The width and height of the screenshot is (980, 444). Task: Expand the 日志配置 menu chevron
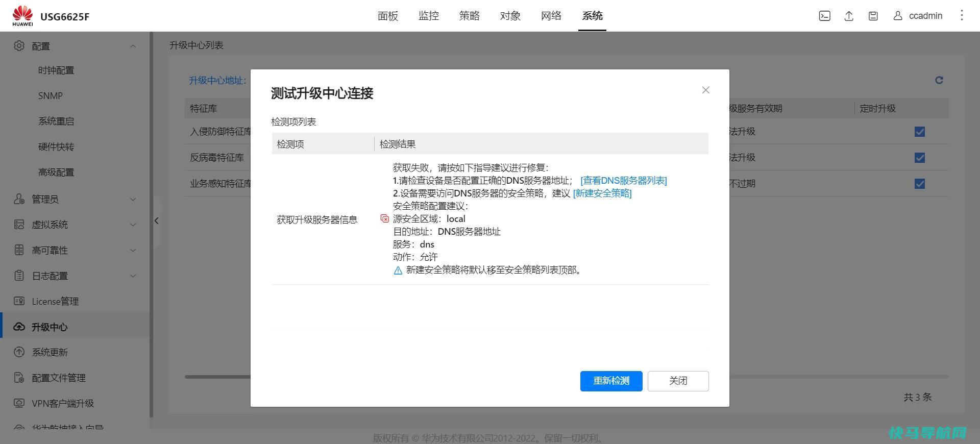coord(133,276)
